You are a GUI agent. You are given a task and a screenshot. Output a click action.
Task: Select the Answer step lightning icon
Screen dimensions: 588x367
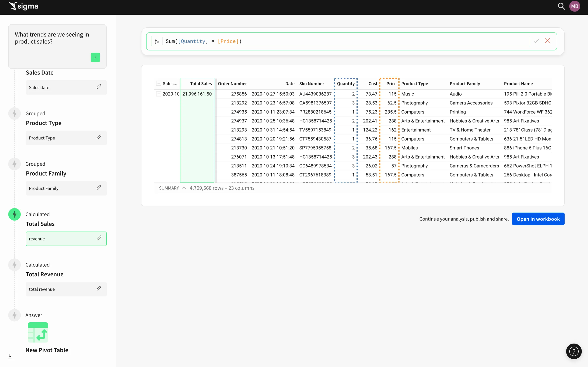tap(15, 315)
